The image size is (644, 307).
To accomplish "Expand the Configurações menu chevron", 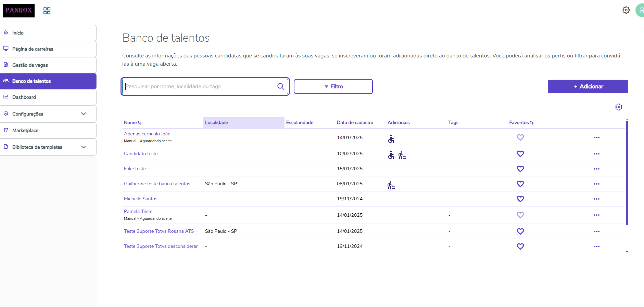I will (x=84, y=114).
